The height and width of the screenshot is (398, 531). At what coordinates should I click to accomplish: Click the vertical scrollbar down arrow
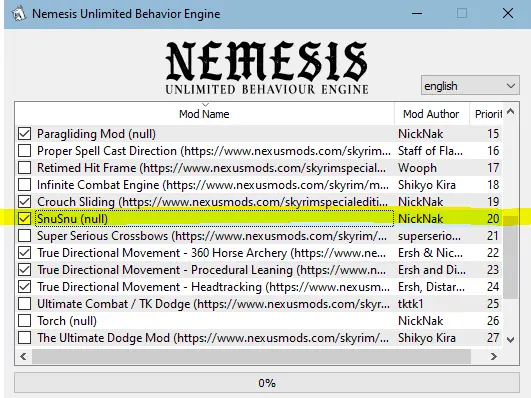click(511, 339)
